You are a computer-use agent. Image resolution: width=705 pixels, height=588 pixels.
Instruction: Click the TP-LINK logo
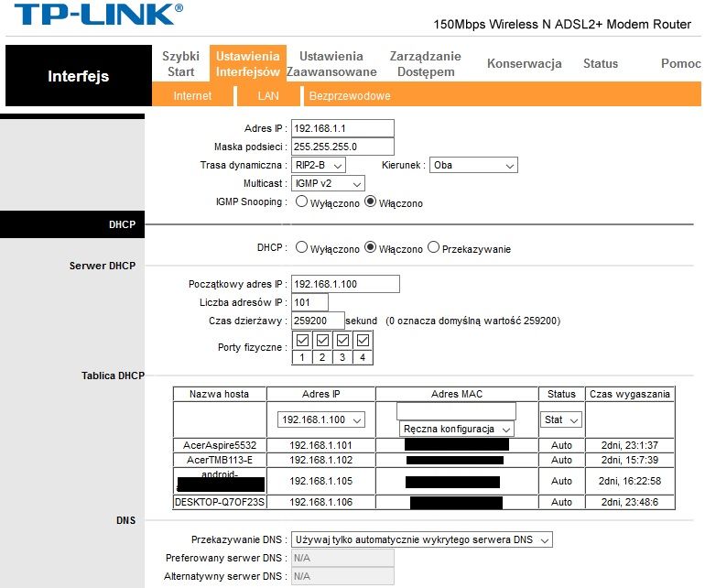[99, 15]
